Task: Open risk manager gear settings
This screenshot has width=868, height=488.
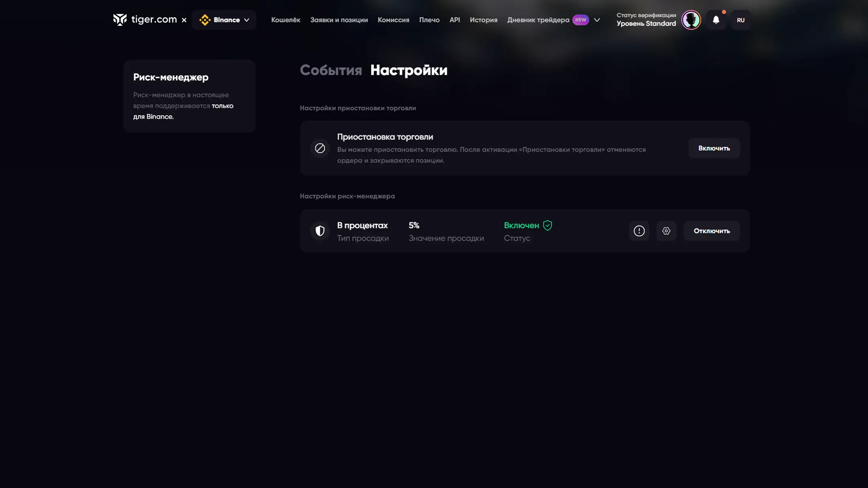Action: [666, 231]
